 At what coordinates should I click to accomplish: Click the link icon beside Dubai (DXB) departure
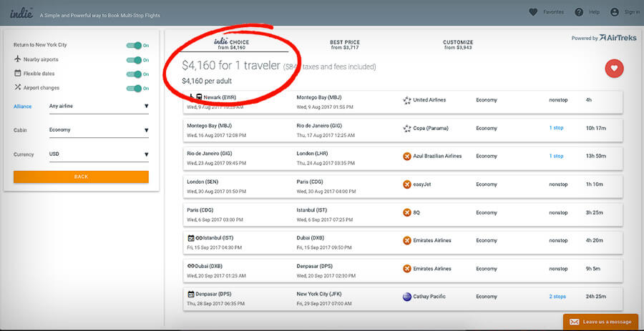pyautogui.click(x=190, y=266)
